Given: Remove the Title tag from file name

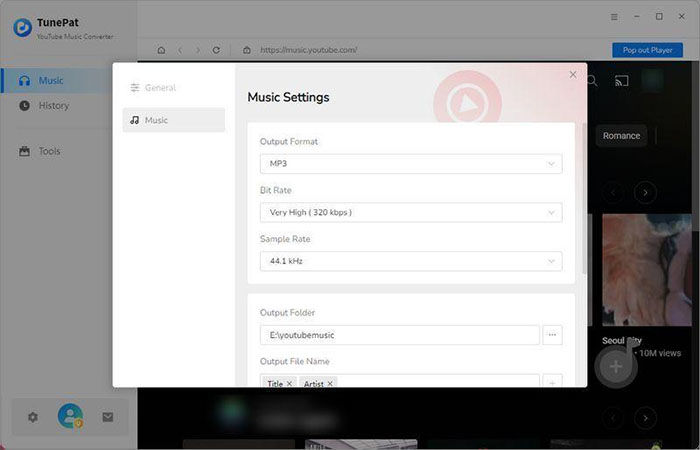Looking at the screenshot, I should (289, 383).
